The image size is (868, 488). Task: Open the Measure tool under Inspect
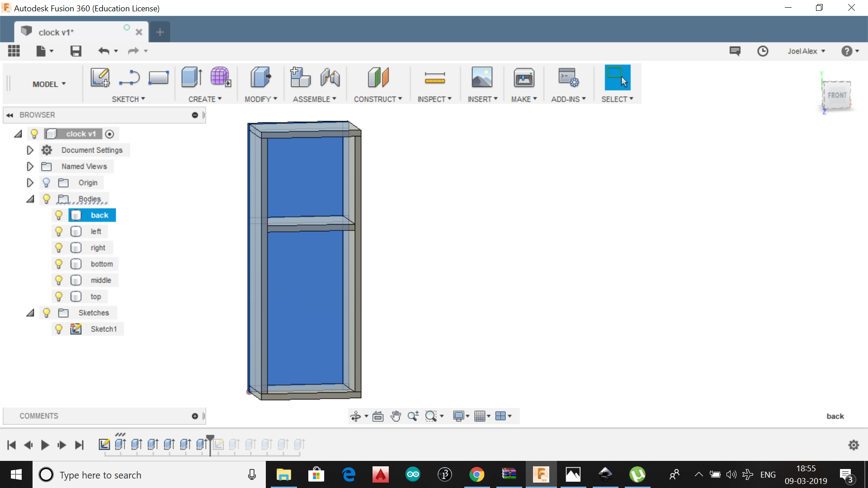click(x=434, y=77)
